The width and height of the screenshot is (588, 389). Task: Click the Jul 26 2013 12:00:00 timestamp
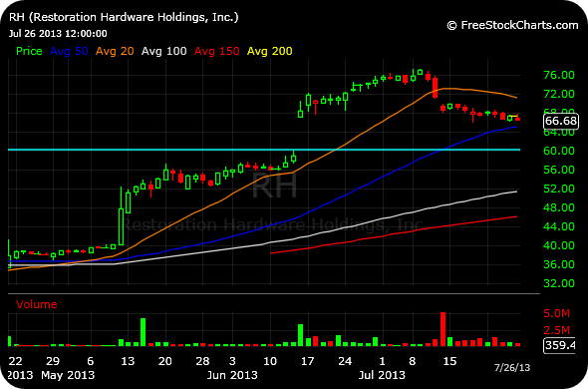pos(58,34)
